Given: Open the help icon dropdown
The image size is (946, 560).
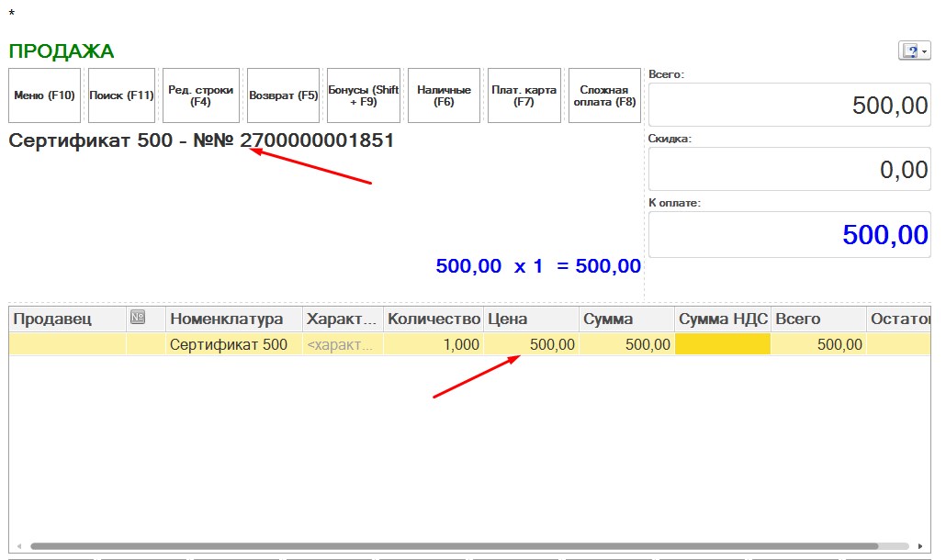Looking at the screenshot, I should point(914,50).
